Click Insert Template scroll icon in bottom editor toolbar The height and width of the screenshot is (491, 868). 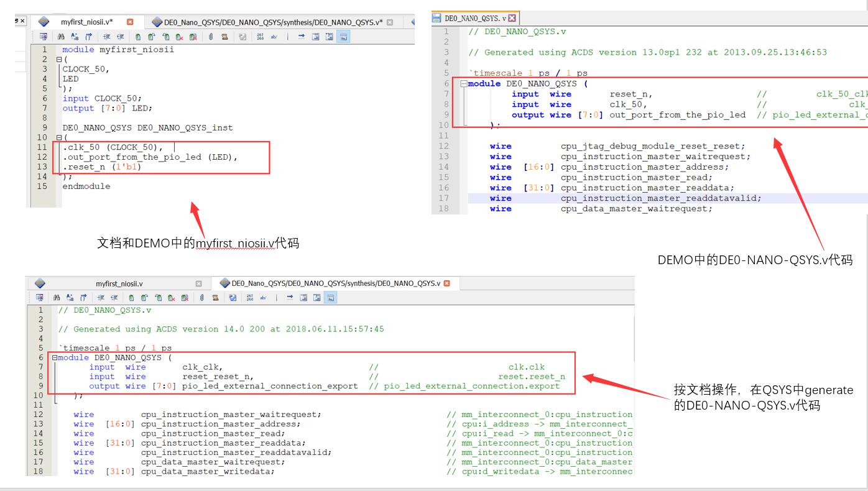point(215,298)
